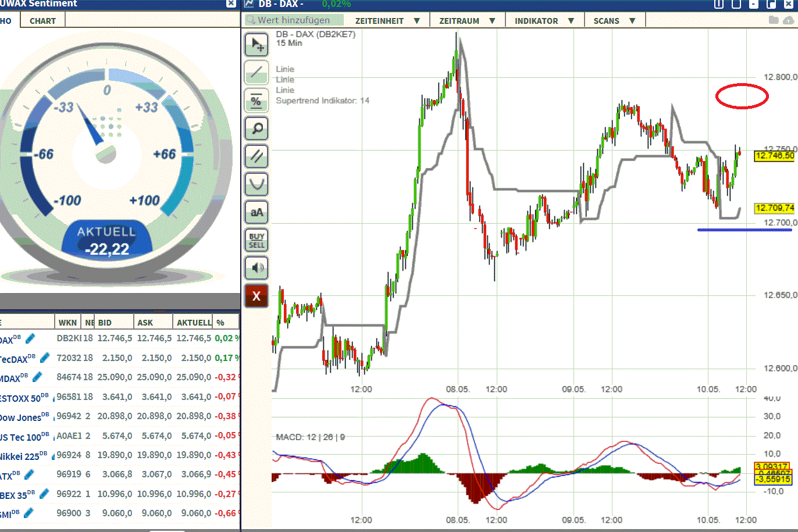This screenshot has height=532, width=798.
Task: Toggle the chart sound alert speaker icon
Action: point(256,268)
